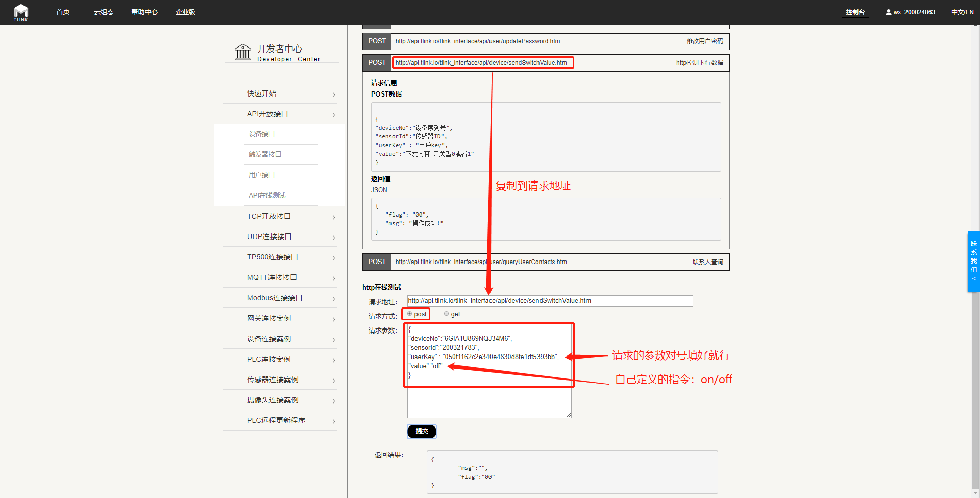Click the TLINK logo icon

point(21,12)
